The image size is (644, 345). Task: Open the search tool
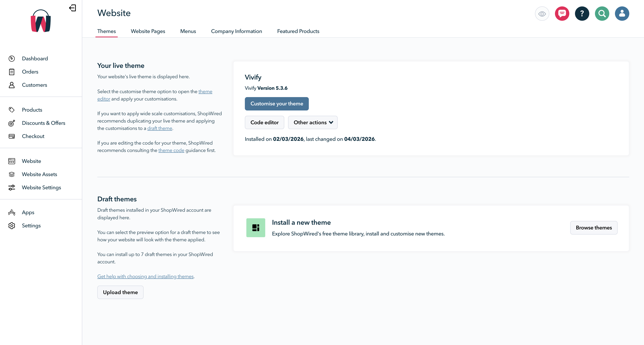click(x=602, y=14)
